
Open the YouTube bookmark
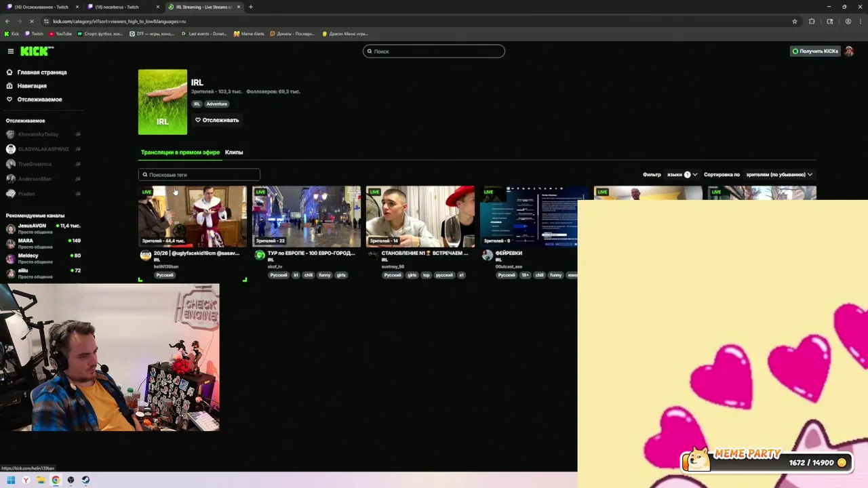click(x=60, y=33)
